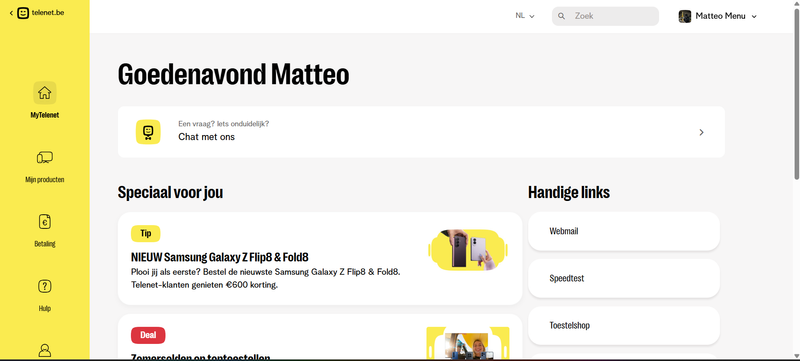800x361 pixels.
Task: Click the Matteo Menu avatar picture
Action: pos(685,16)
